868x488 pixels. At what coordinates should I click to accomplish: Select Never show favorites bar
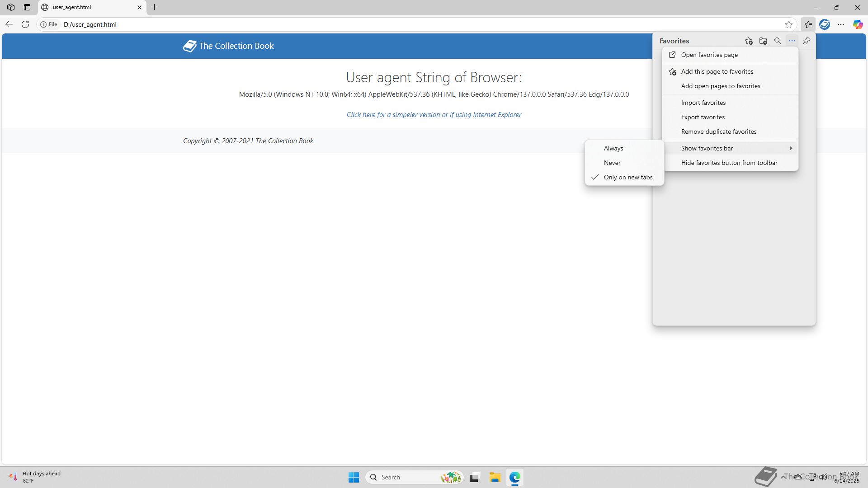612,163
